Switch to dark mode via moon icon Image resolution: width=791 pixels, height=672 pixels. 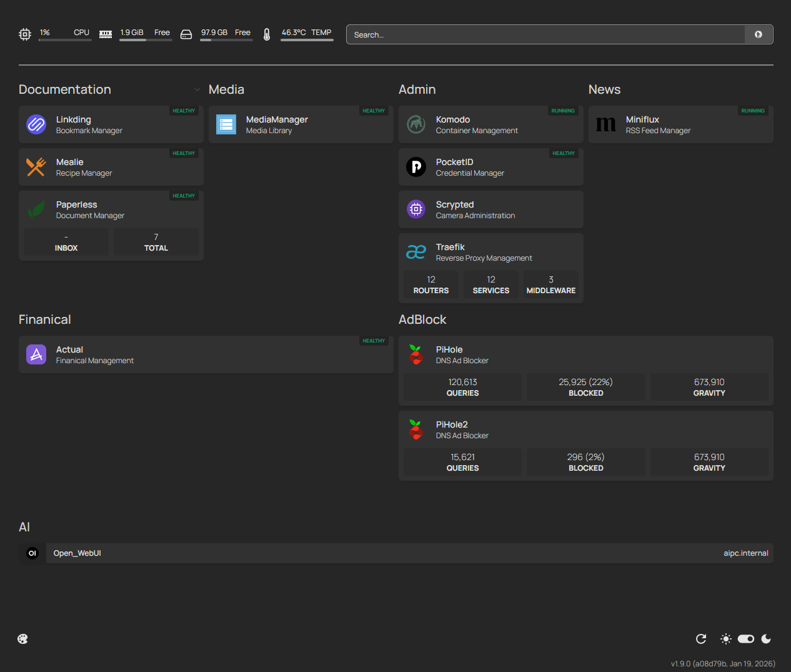point(767,639)
